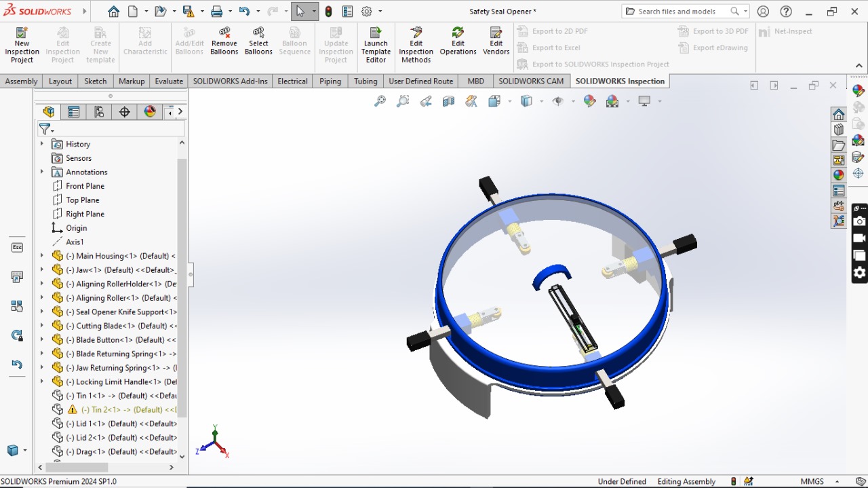
Task: Switch to the SOLIDWORKS CAM tab
Action: (x=530, y=81)
